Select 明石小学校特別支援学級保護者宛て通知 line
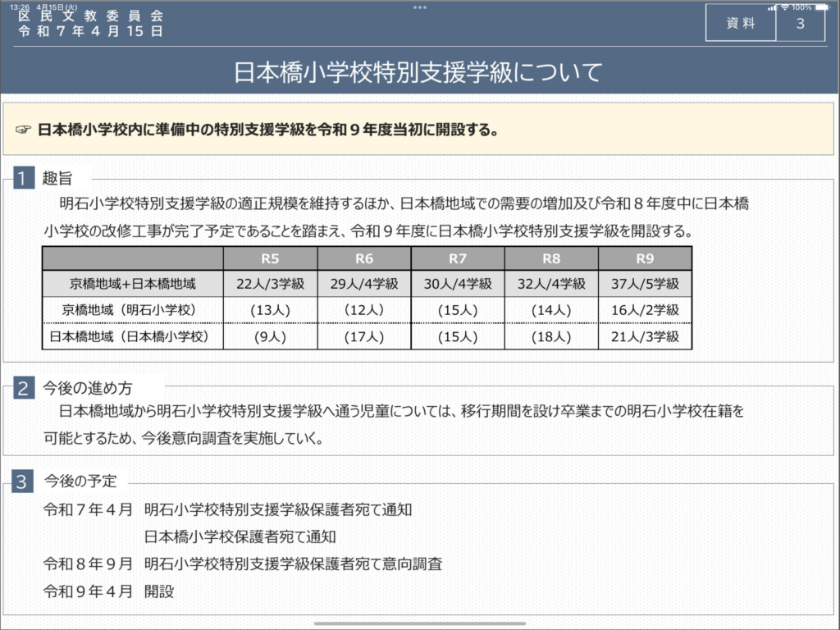 tap(278, 509)
